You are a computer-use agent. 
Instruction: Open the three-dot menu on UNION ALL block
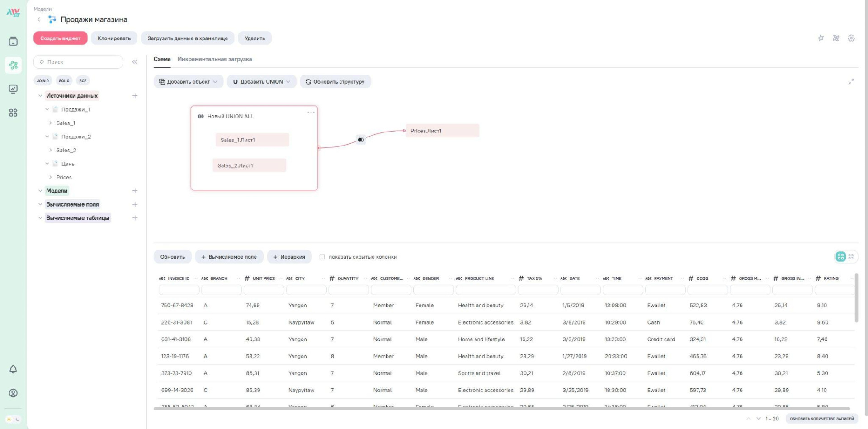tap(311, 113)
